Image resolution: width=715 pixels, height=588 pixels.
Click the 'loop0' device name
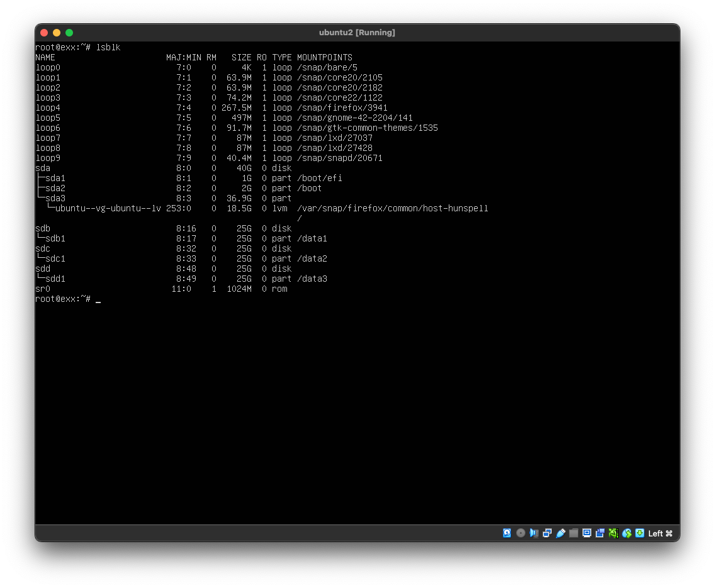pos(48,67)
